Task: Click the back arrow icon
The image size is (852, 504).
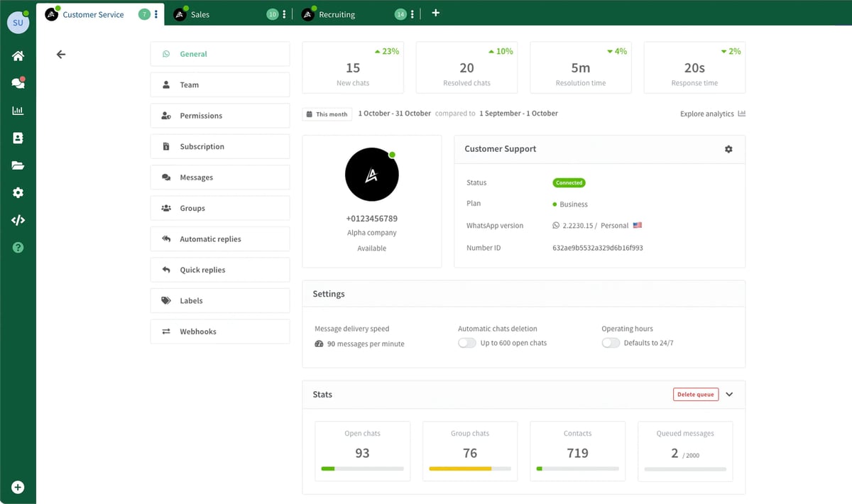Action: coord(61,54)
